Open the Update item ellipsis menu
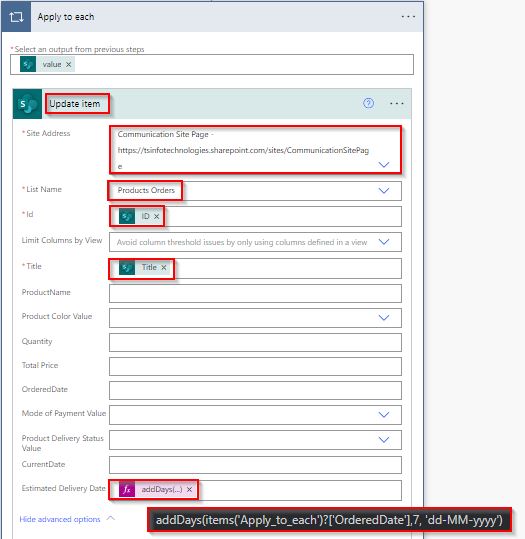 [x=396, y=103]
